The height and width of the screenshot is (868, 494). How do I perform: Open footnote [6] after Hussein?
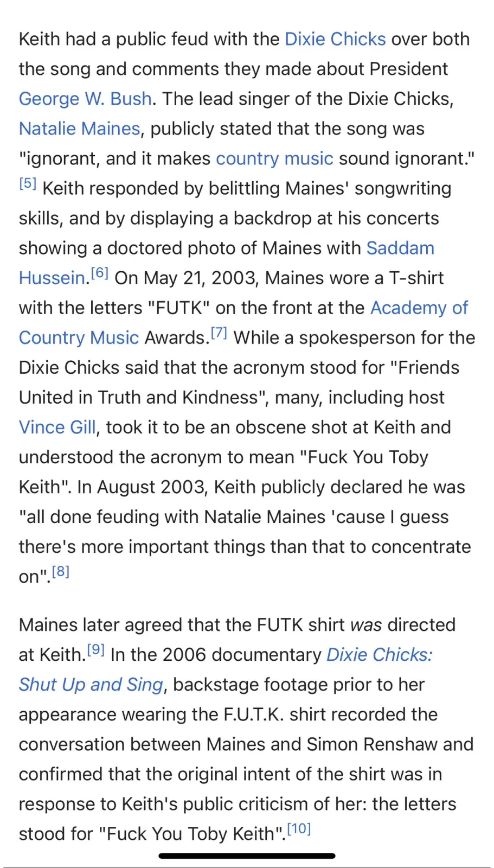100,273
